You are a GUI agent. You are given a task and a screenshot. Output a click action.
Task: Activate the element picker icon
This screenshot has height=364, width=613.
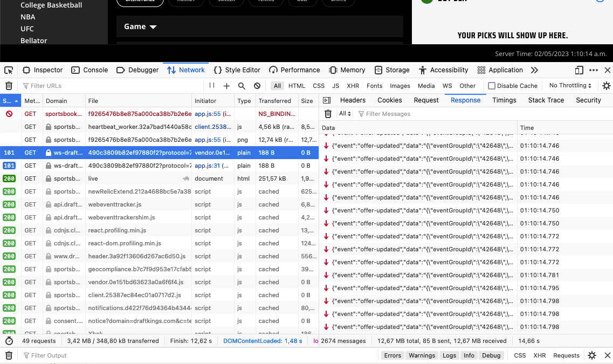click(x=9, y=71)
